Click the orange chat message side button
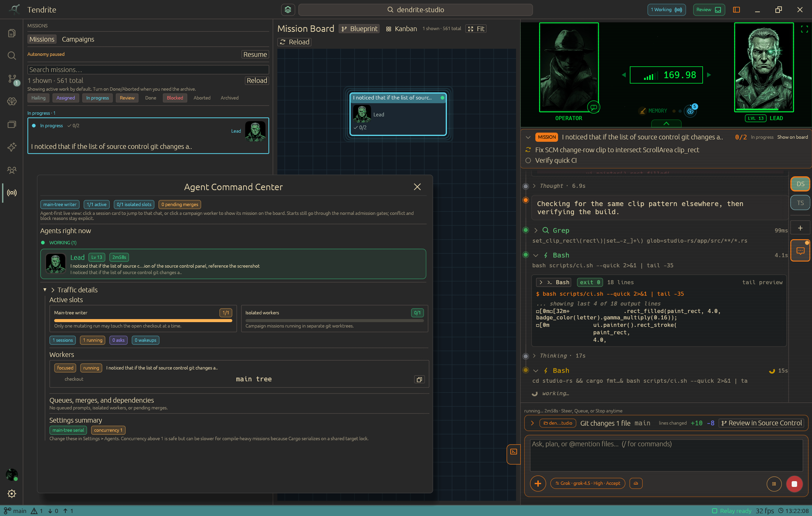This screenshot has height=516, width=812. click(x=800, y=251)
